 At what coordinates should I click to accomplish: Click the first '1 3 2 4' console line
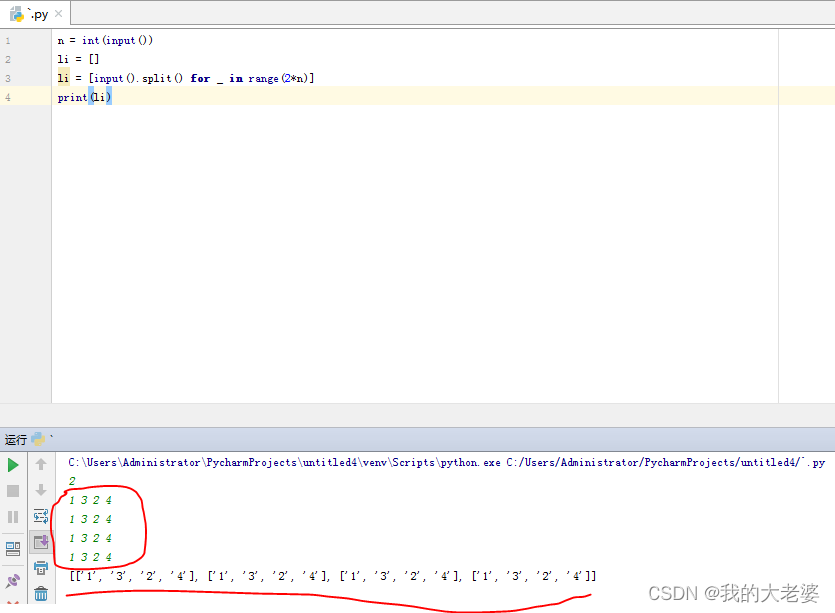tap(91, 500)
